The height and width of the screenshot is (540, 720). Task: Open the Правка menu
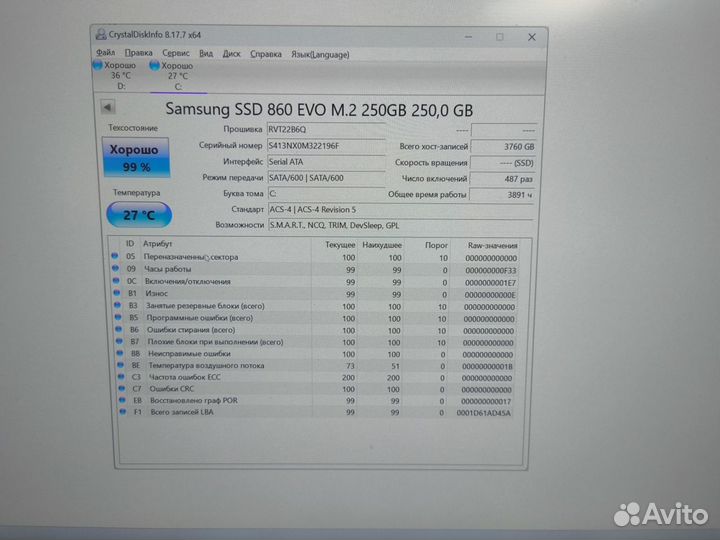point(138,53)
